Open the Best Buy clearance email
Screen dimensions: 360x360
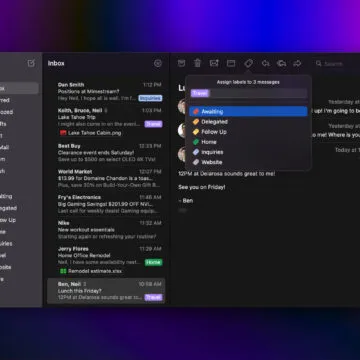[x=106, y=153]
